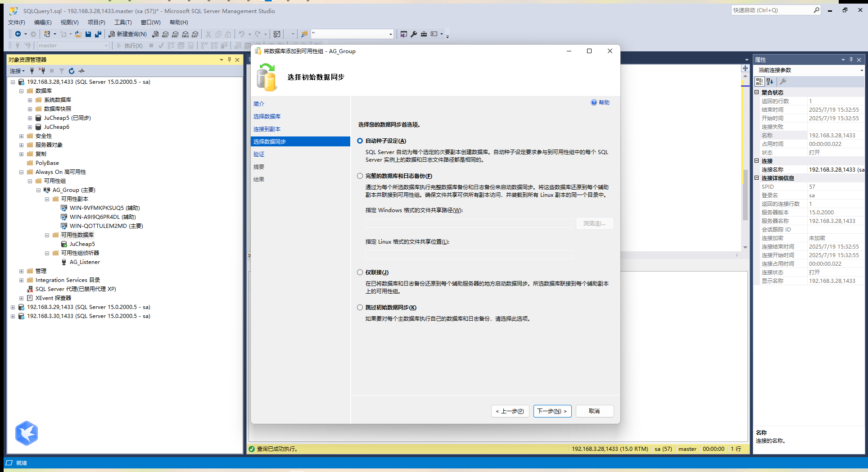Select JuCheap5 under 可用性数据库
Image resolution: width=868 pixels, height=472 pixels.
coord(82,244)
